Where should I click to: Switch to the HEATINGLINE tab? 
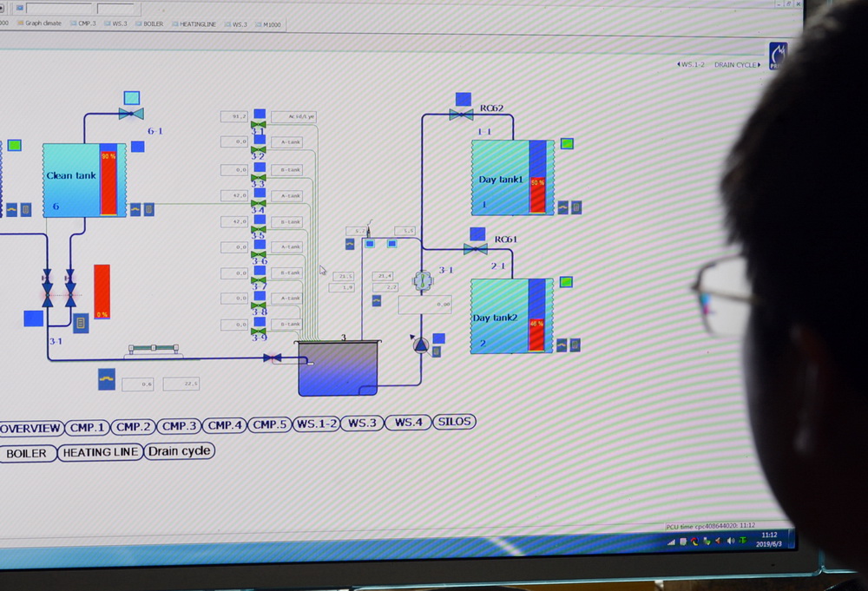click(x=194, y=24)
